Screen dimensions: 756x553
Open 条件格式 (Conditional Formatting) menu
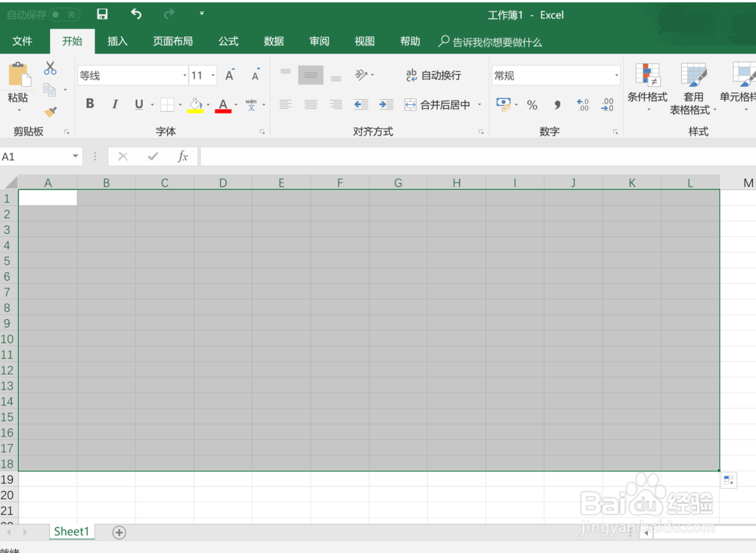[x=648, y=87]
